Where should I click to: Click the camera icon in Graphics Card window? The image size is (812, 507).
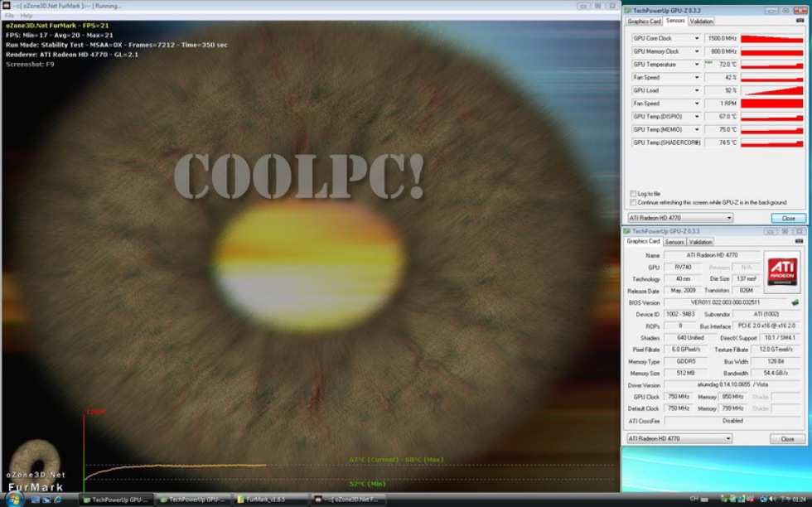[x=798, y=242]
